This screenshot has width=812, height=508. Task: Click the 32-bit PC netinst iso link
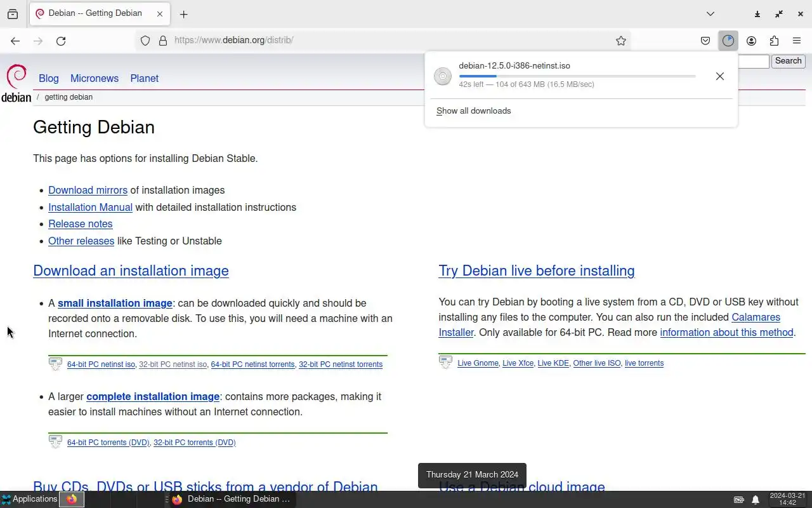click(x=173, y=364)
